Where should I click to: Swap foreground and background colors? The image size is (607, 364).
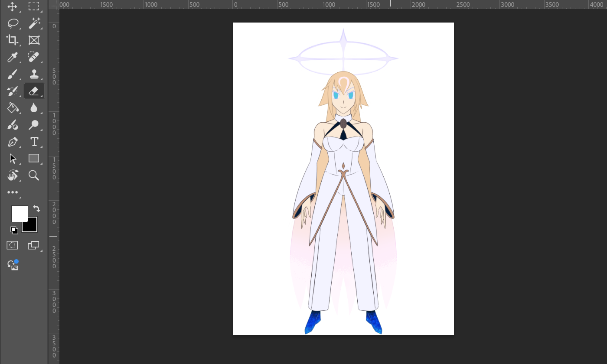pos(36,209)
